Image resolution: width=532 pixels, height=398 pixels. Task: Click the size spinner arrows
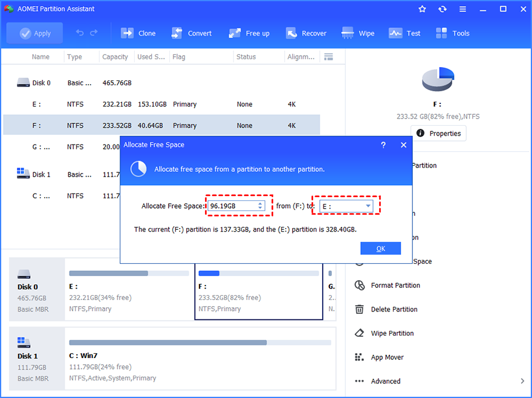pyautogui.click(x=260, y=206)
